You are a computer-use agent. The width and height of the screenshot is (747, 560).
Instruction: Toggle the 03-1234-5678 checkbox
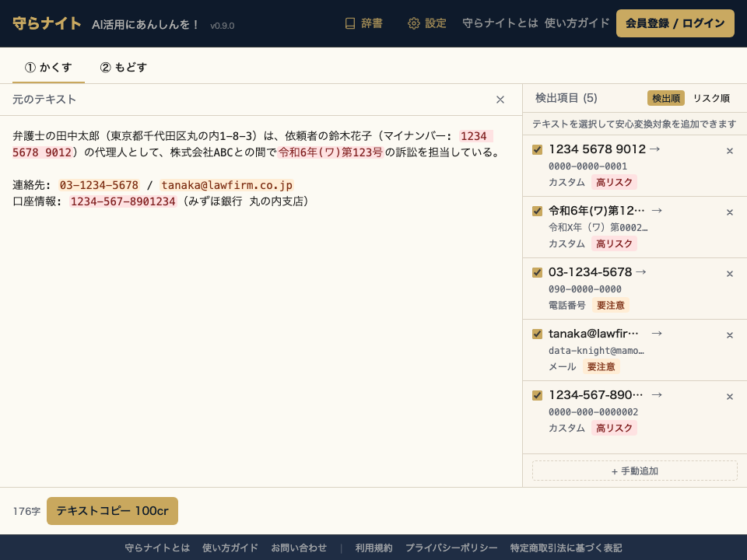click(x=538, y=272)
